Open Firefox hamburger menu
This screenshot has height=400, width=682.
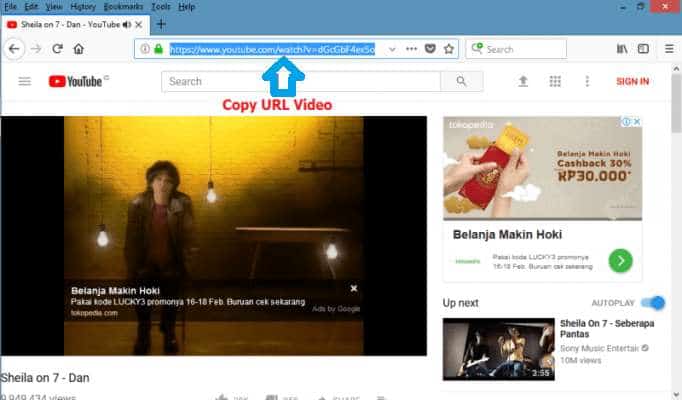(x=669, y=49)
